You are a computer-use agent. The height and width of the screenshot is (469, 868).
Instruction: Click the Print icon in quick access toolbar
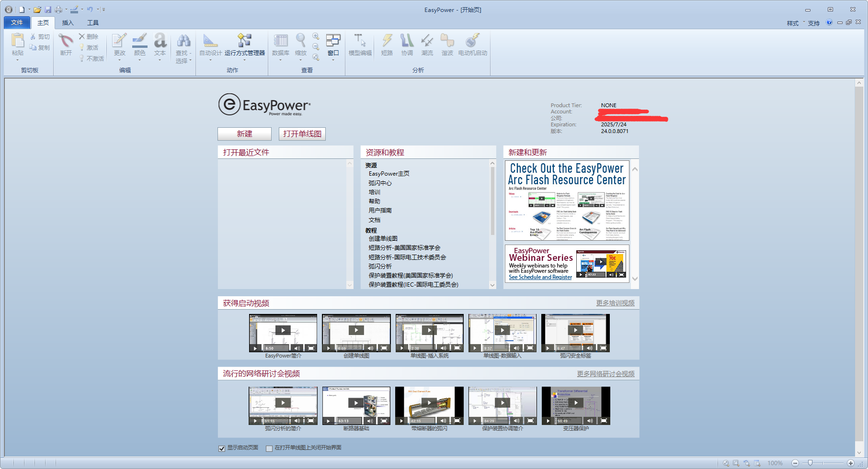(x=58, y=10)
